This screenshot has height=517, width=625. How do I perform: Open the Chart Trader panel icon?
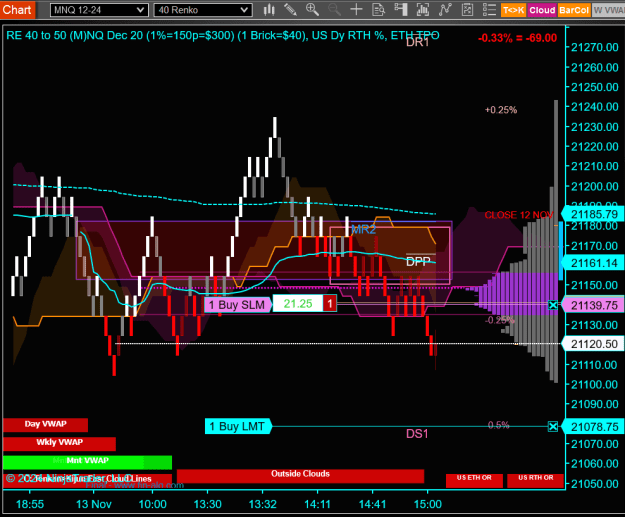coord(401,10)
